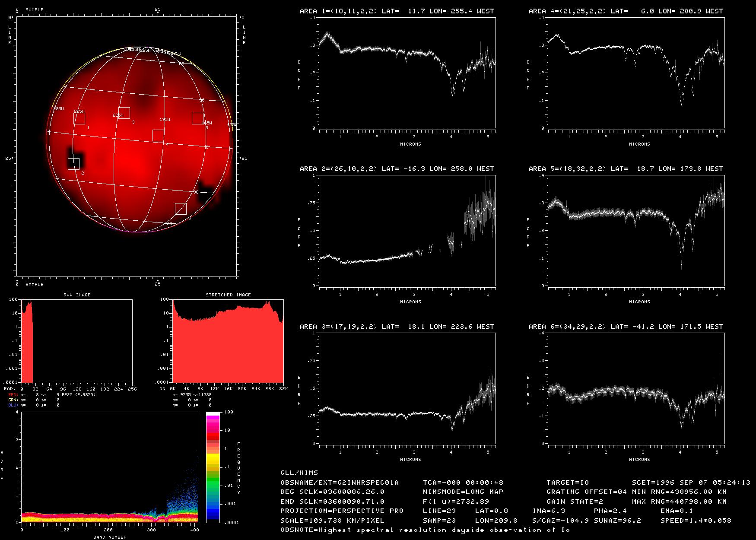This screenshot has width=756, height=540.
Task: Click the "SCALE=109.738 KM/PIXEL" entry
Action: (332, 520)
